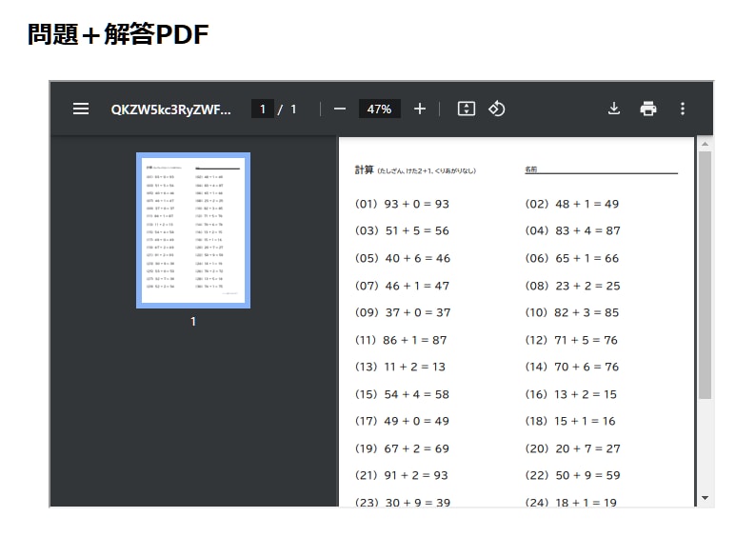The image size is (756, 537).
Task: Click problem (02) 48 + 1 = 49
Action: (572, 204)
